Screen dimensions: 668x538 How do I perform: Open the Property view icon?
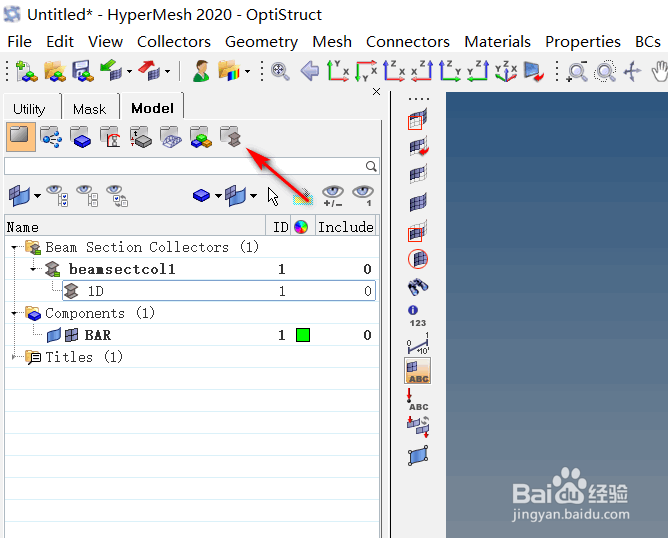coord(141,137)
